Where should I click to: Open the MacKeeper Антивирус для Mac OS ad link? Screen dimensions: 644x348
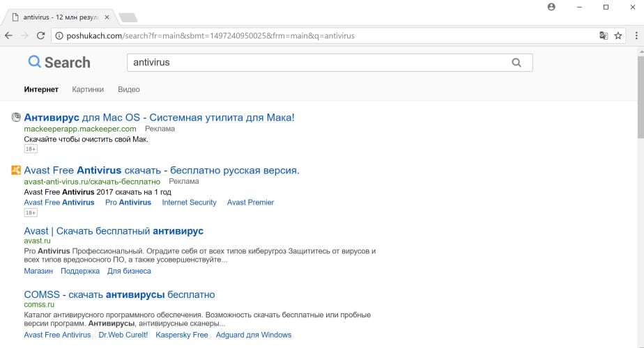pyautogui.click(x=159, y=118)
